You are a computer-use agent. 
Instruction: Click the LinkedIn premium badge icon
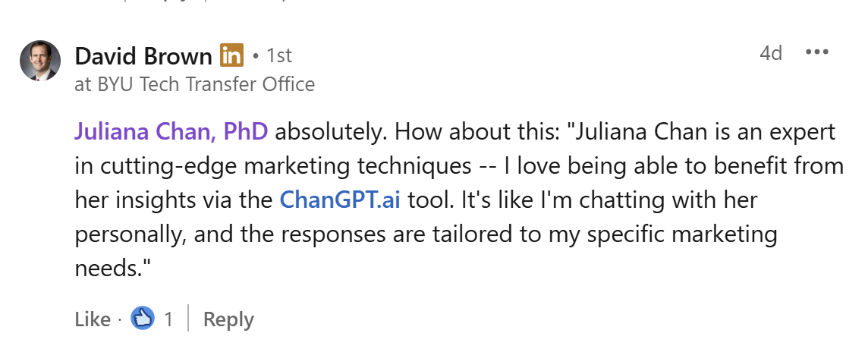(231, 55)
